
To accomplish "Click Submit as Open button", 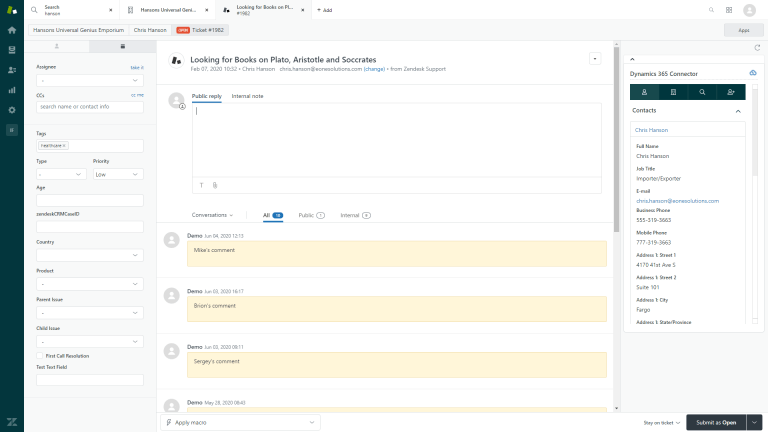I will point(716,422).
